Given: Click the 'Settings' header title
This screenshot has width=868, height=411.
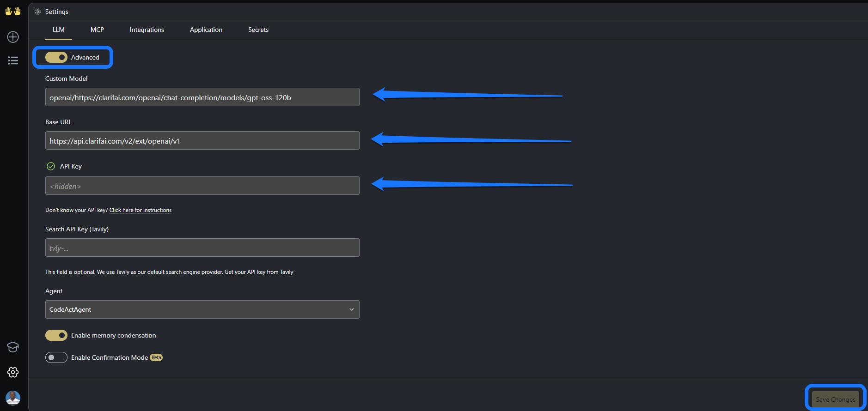Looking at the screenshot, I should (x=57, y=12).
